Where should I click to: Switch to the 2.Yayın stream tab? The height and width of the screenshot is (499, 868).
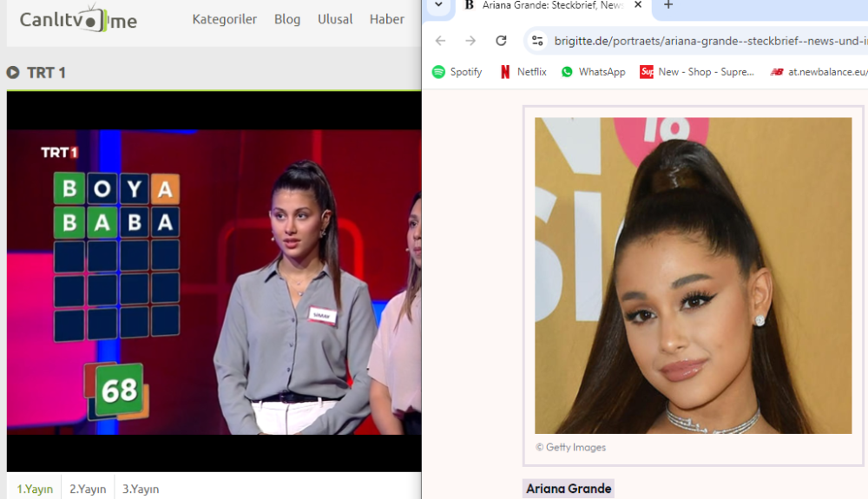click(88, 489)
